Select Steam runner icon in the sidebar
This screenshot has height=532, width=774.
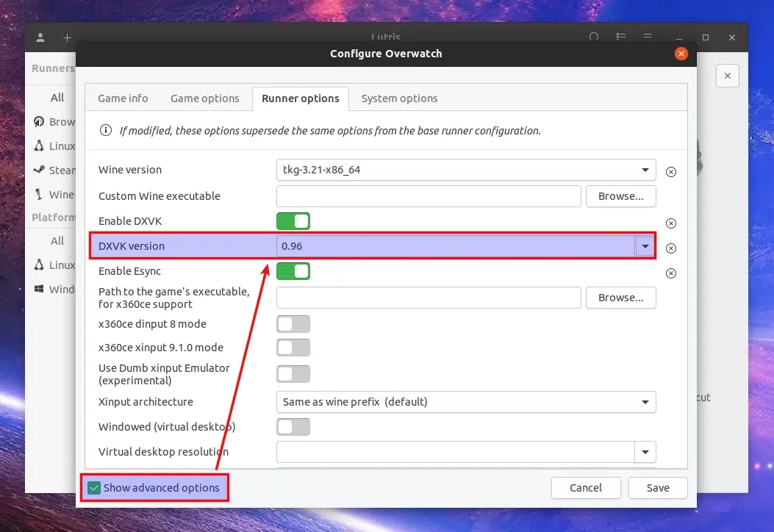(39, 170)
